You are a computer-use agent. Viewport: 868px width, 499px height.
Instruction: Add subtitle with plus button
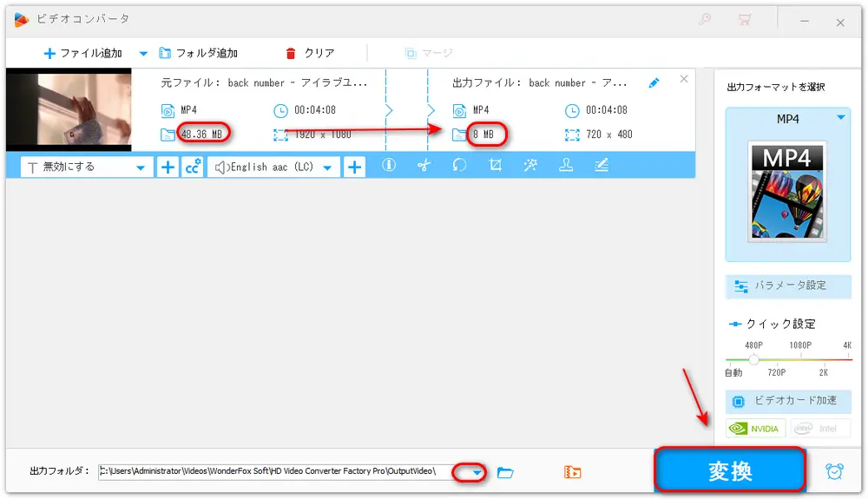point(168,167)
